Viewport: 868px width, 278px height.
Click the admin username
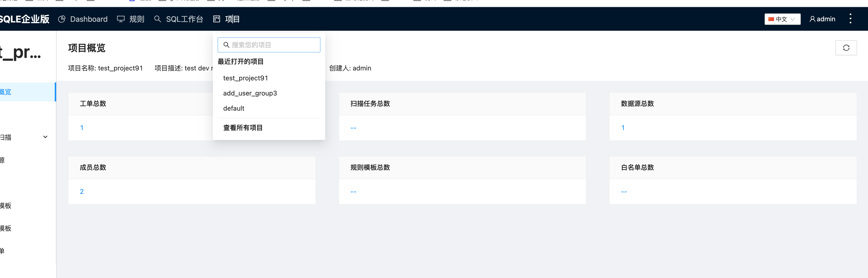coord(826,19)
